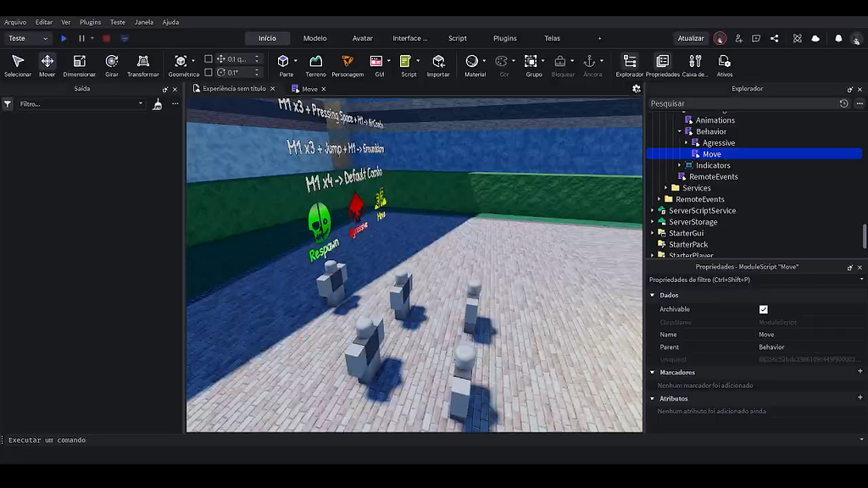
Task: Expand the Services folder
Action: click(666, 188)
